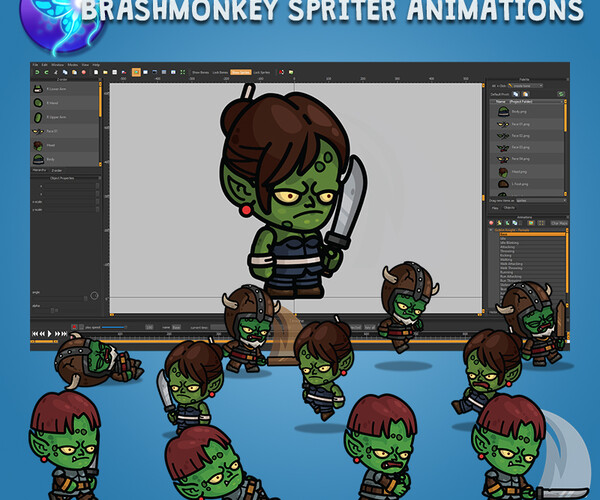Select R Upper Arm in Z-order list
The height and width of the screenshot is (500, 600).
tap(65, 117)
